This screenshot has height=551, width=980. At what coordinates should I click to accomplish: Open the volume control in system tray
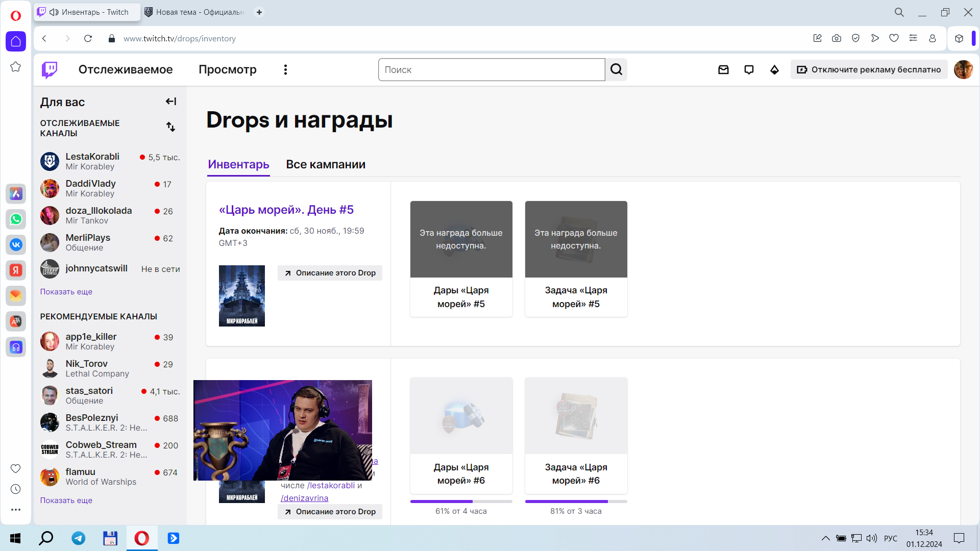(872, 538)
